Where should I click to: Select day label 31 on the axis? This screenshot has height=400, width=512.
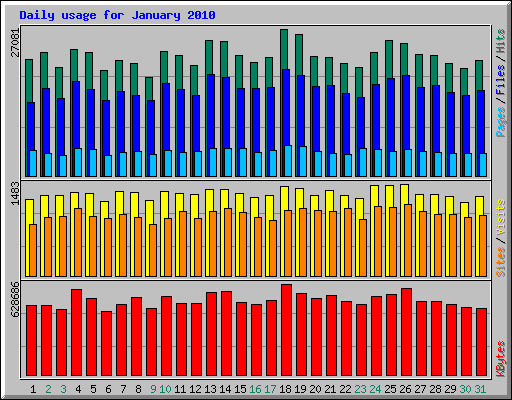pos(480,389)
